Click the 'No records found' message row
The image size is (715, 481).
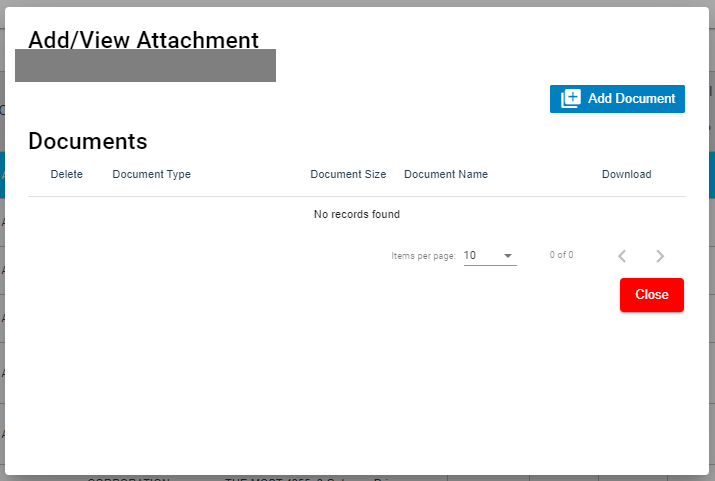pyautogui.click(x=357, y=215)
